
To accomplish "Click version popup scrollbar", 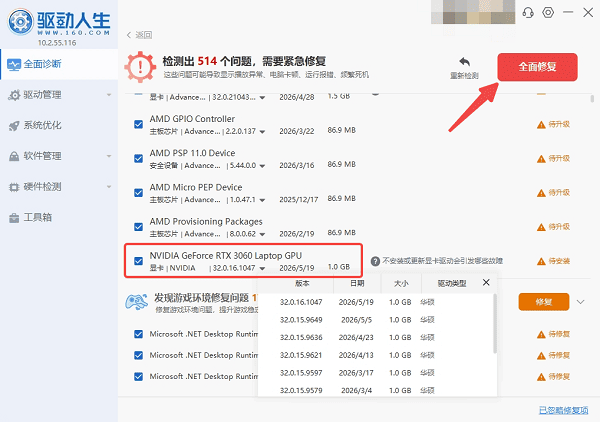I will 495,324.
